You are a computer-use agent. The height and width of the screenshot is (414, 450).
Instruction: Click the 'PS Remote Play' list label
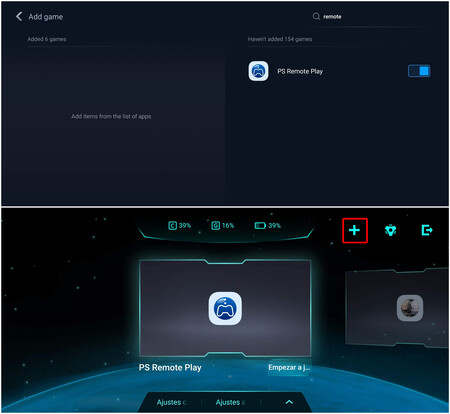click(300, 71)
